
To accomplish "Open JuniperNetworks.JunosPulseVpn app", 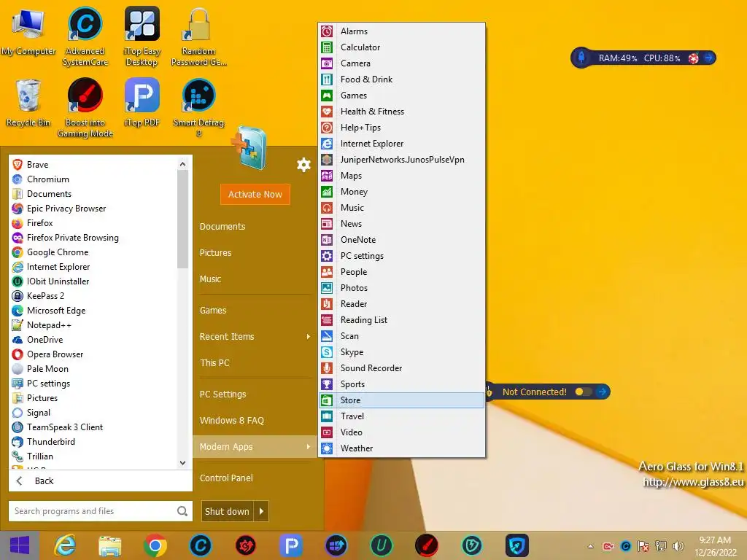I will (403, 160).
